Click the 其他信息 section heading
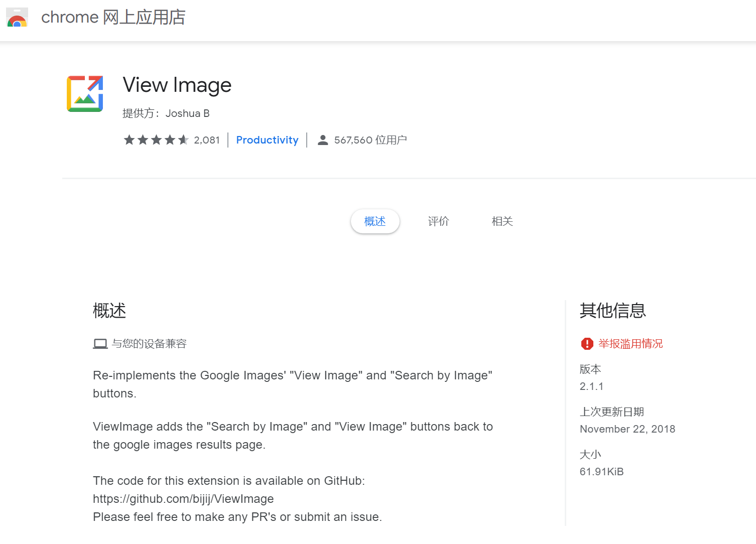The width and height of the screenshot is (756, 544). 613,311
